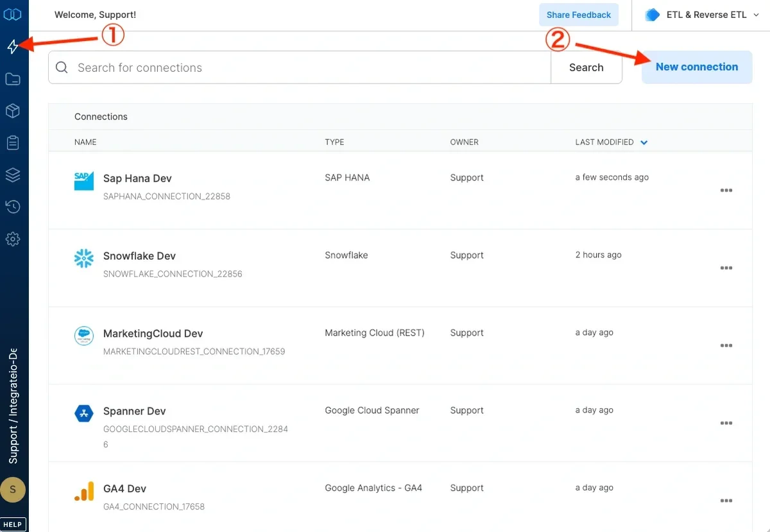
Task: Click MARKETINGCLOUDREST_CONNECTION_17659 identifier text
Action: pos(194,352)
